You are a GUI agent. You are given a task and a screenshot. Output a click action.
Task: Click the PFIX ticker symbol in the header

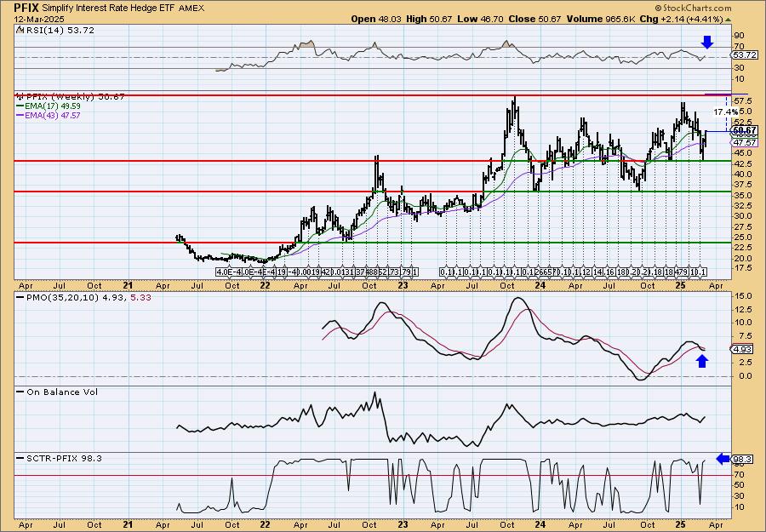point(27,8)
